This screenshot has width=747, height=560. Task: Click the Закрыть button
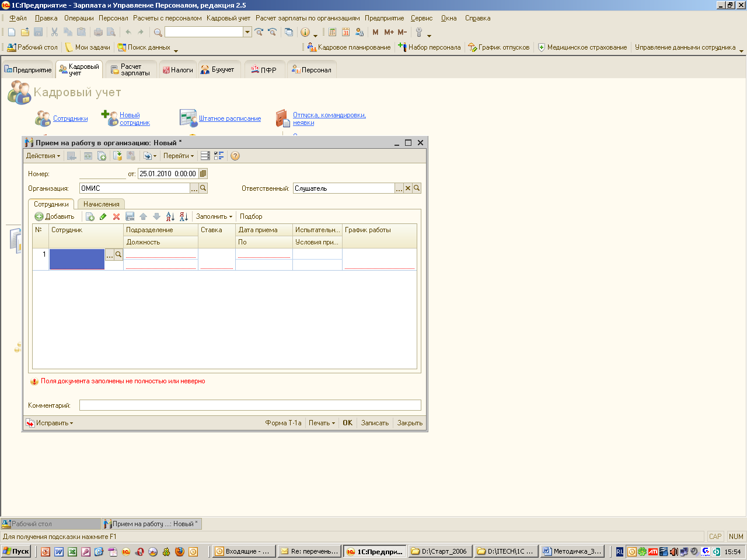click(410, 423)
